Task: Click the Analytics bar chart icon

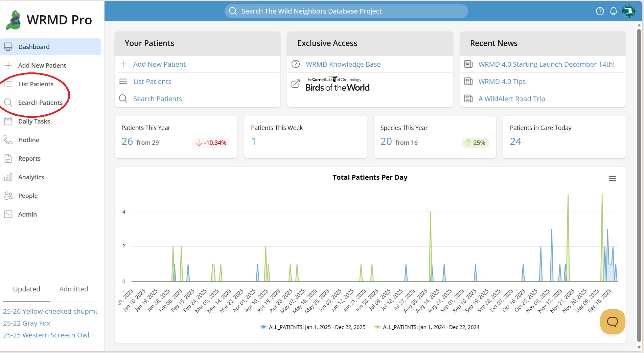Action: tap(8, 177)
